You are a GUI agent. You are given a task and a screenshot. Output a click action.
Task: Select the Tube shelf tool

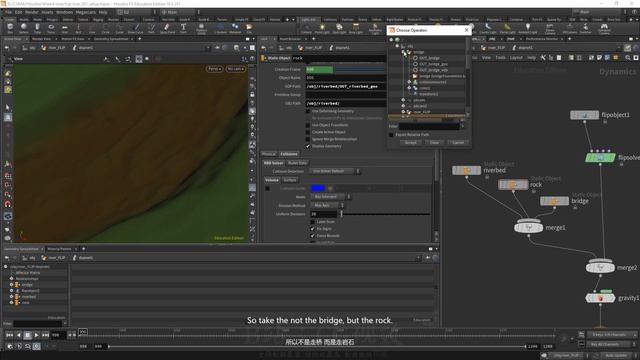pos(37,28)
